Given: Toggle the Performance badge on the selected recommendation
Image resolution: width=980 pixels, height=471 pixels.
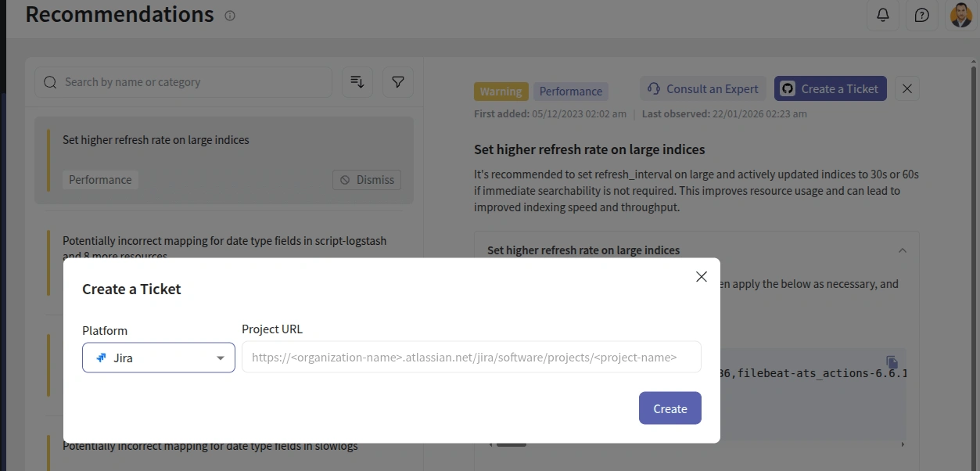Looking at the screenshot, I should click(571, 91).
